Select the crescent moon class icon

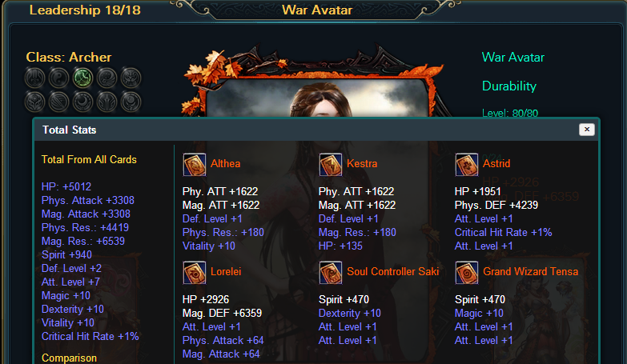pos(82,102)
